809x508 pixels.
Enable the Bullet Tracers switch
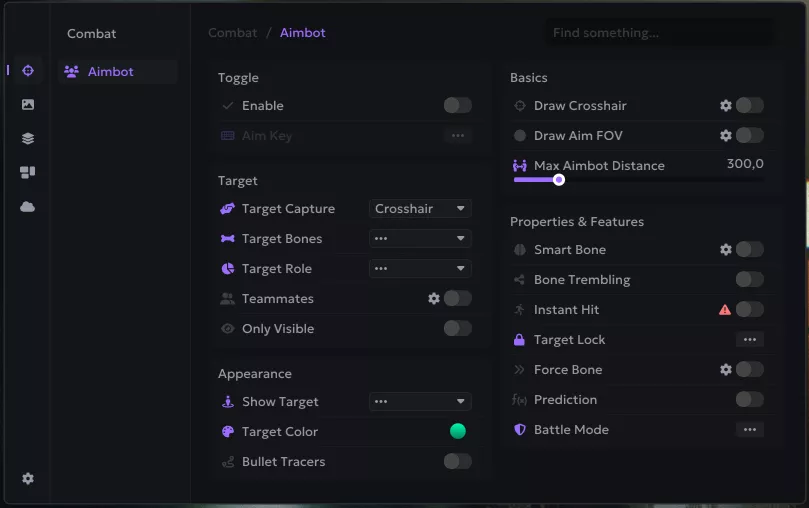coord(457,462)
